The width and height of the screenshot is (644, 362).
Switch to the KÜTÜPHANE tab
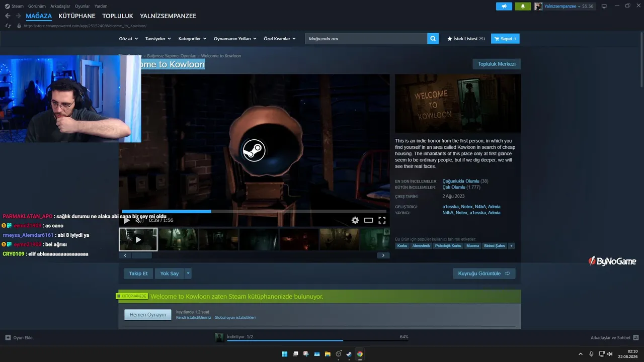pyautogui.click(x=77, y=16)
